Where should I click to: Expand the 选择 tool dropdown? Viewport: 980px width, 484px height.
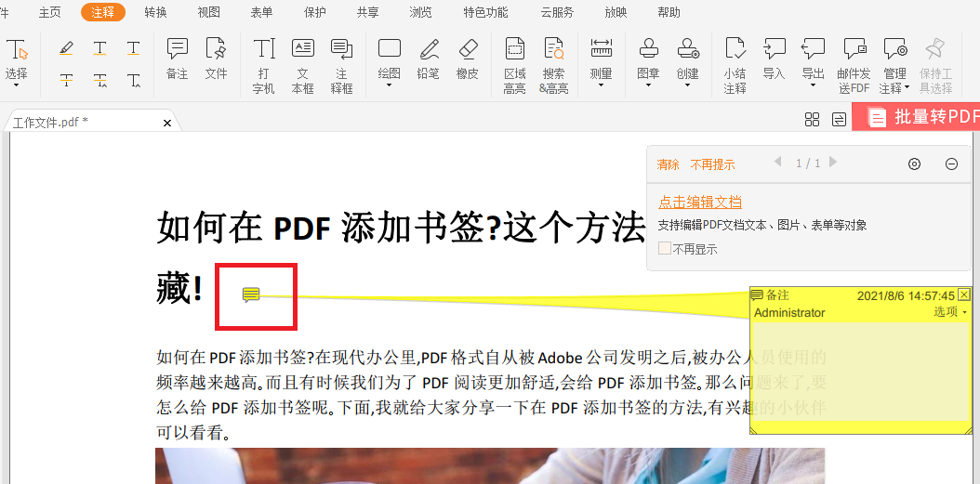pyautogui.click(x=16, y=85)
